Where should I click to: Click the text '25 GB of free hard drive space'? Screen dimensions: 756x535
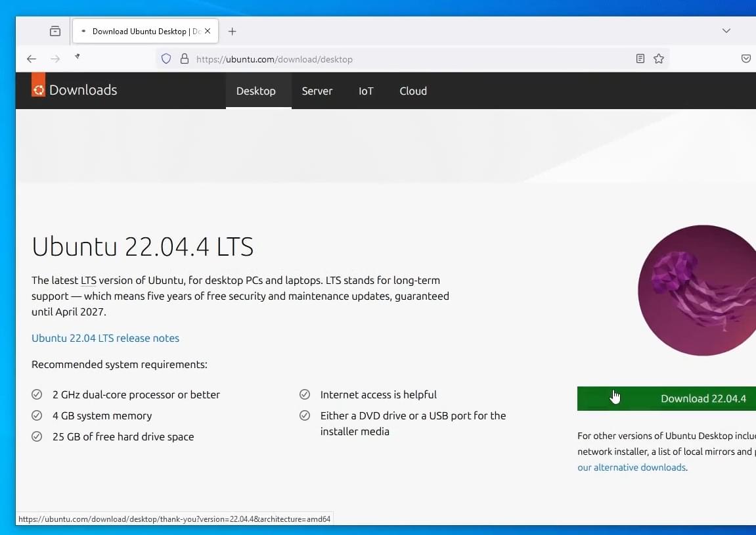123,436
